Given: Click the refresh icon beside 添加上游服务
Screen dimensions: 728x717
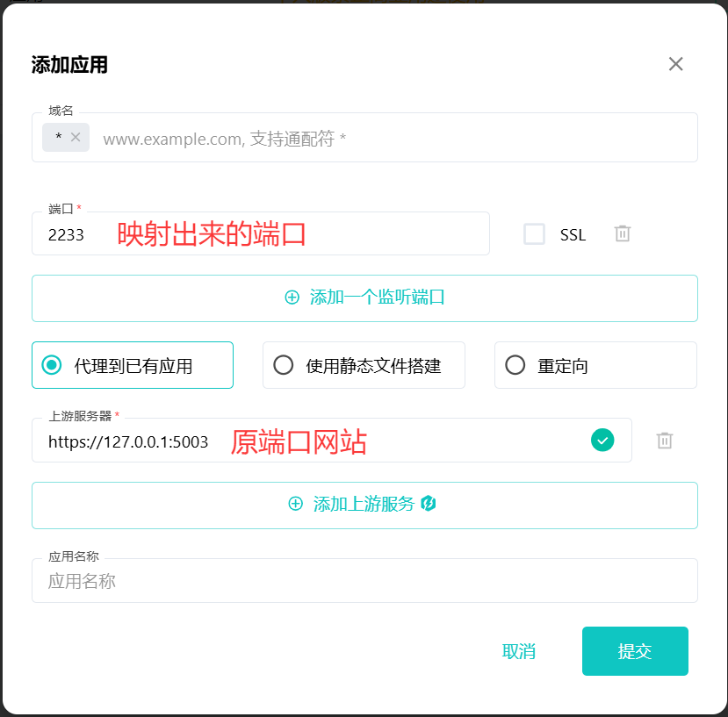Looking at the screenshot, I should tap(425, 505).
